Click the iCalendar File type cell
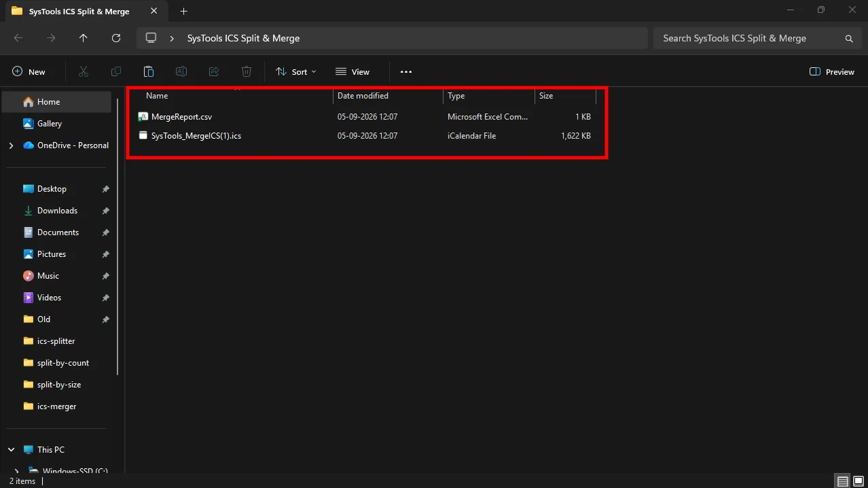The image size is (868, 488). point(471,136)
